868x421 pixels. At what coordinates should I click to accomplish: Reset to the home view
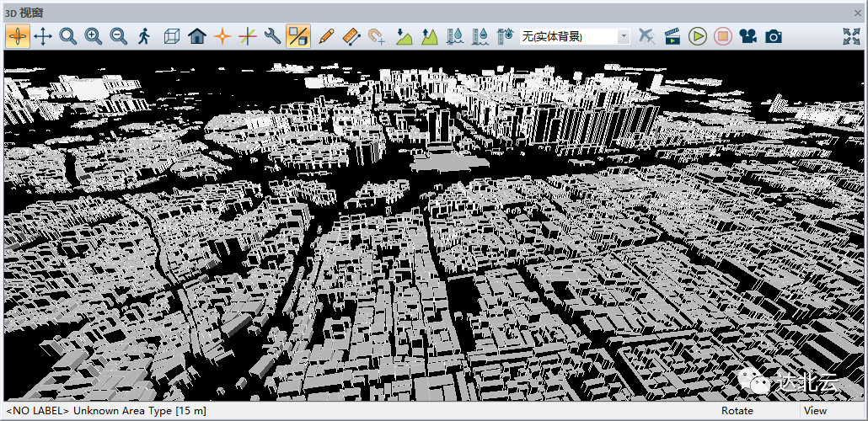tap(197, 36)
